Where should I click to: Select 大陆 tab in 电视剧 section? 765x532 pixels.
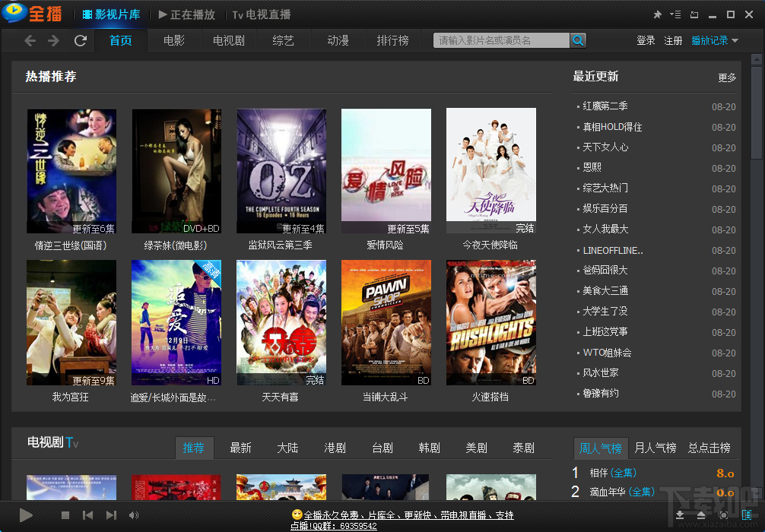tap(287, 448)
